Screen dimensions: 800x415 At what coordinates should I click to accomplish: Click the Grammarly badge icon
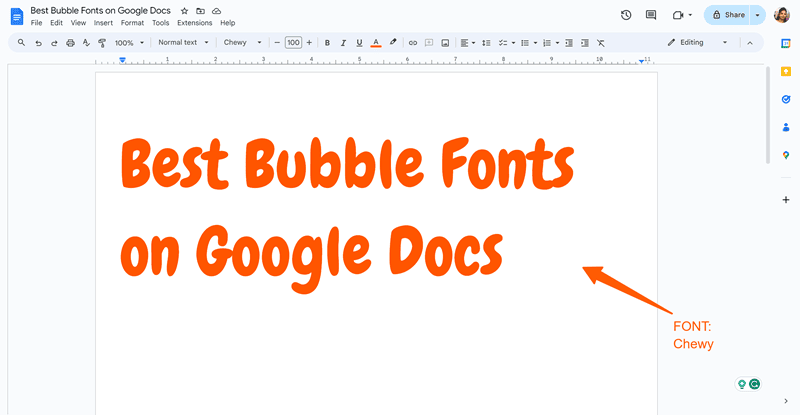754,384
